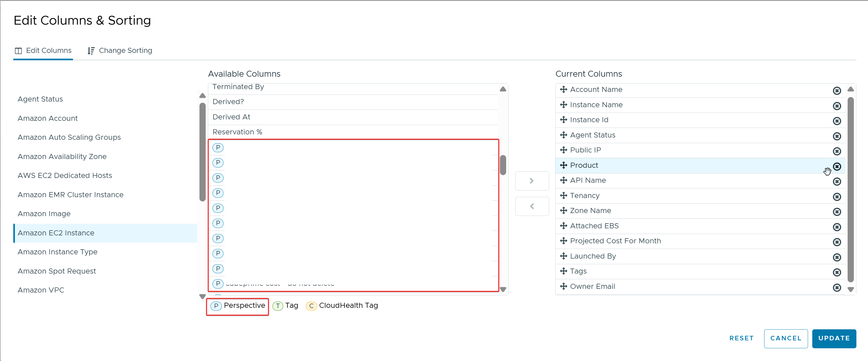Remove the Account Name column
Image resolution: width=868 pixels, height=361 pixels.
[x=837, y=91]
